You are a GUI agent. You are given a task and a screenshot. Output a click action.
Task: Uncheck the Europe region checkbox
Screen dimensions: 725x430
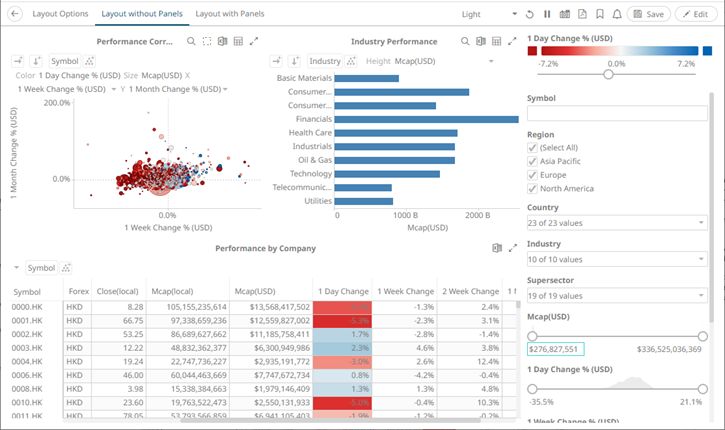533,175
